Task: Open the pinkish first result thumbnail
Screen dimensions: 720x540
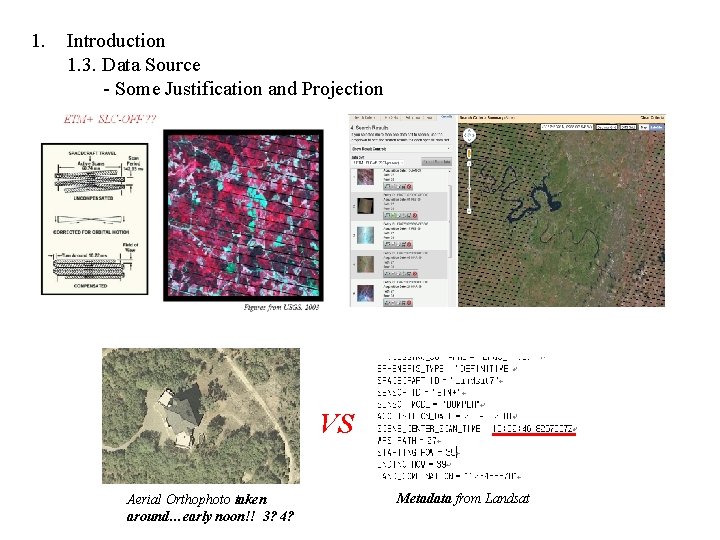Action: click(x=366, y=177)
